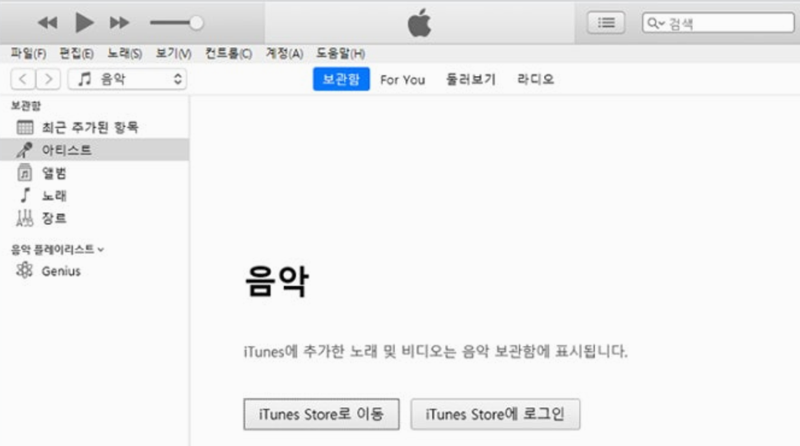
Task: Click the Genius atom icon
Action: [x=24, y=270]
